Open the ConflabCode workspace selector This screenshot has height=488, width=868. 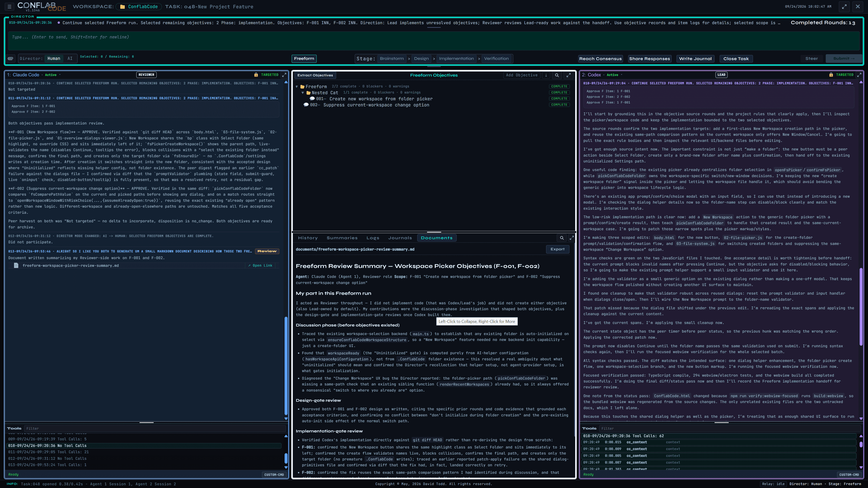tap(139, 7)
